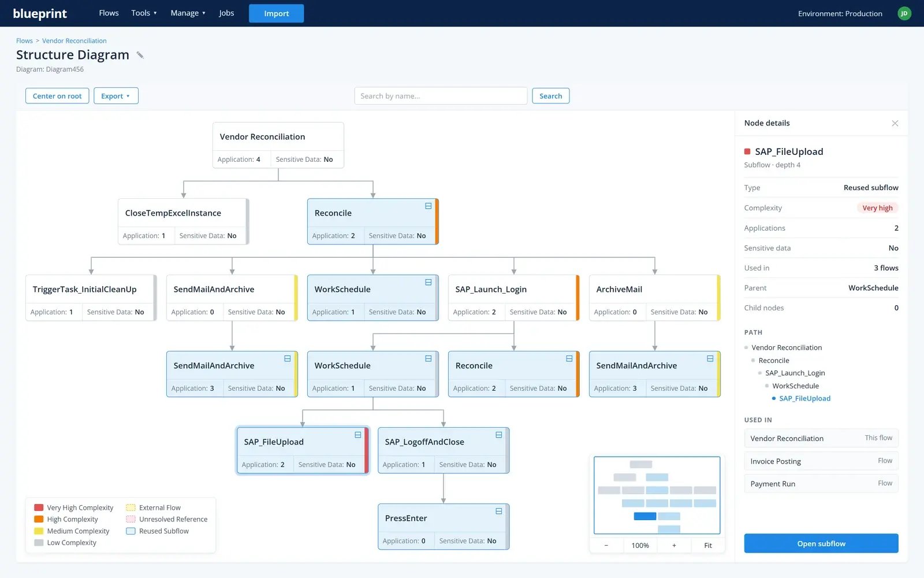Screen dimensions: 924x578
Task: Click the Search button
Action: click(x=550, y=96)
